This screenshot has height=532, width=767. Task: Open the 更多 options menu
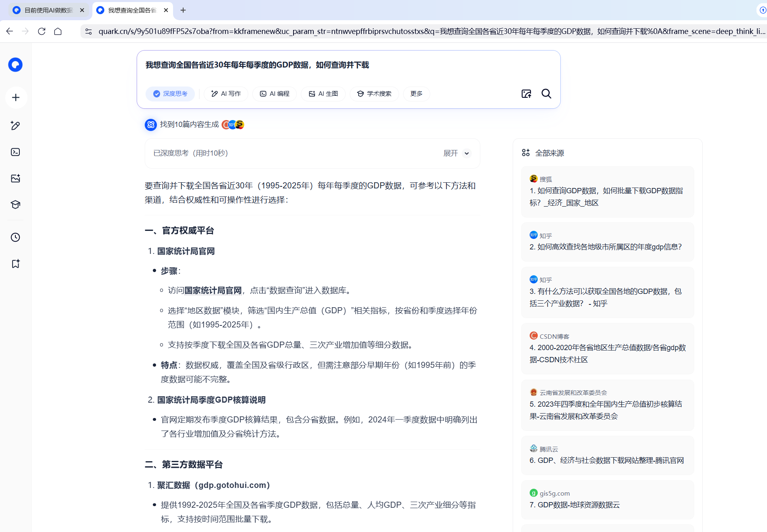416,94
